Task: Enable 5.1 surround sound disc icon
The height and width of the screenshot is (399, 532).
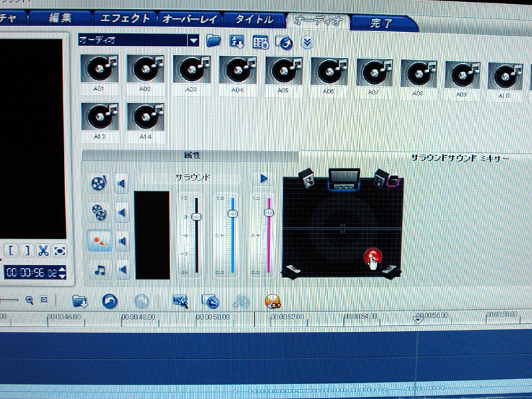Action: coord(273,301)
